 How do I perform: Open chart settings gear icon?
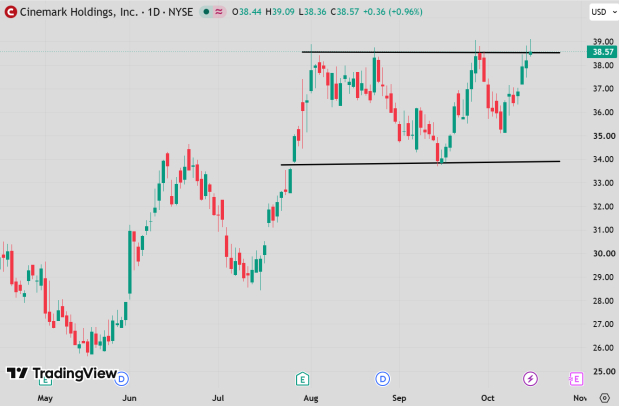click(604, 398)
